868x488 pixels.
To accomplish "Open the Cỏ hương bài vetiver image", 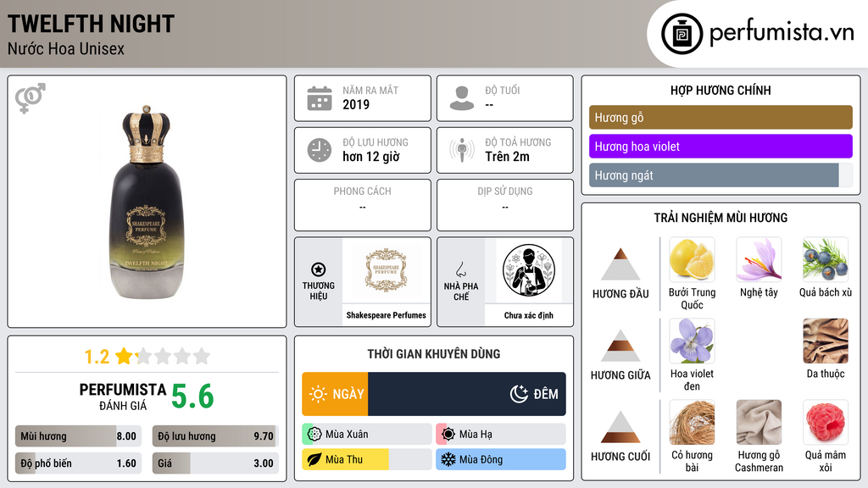I will click(x=692, y=422).
